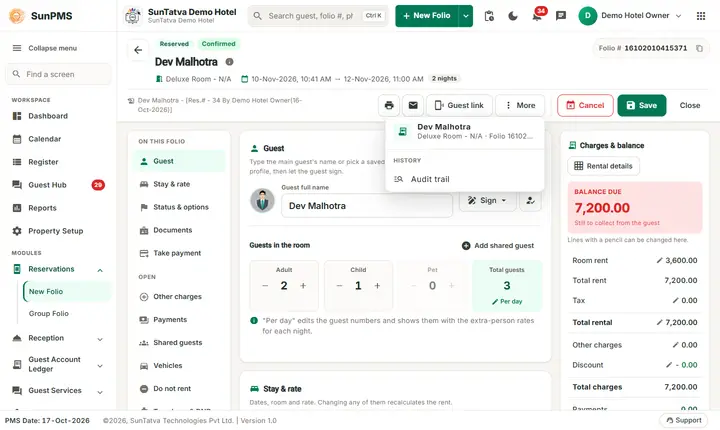
Task: Copy the folio number with the copy icon
Action: (x=699, y=48)
